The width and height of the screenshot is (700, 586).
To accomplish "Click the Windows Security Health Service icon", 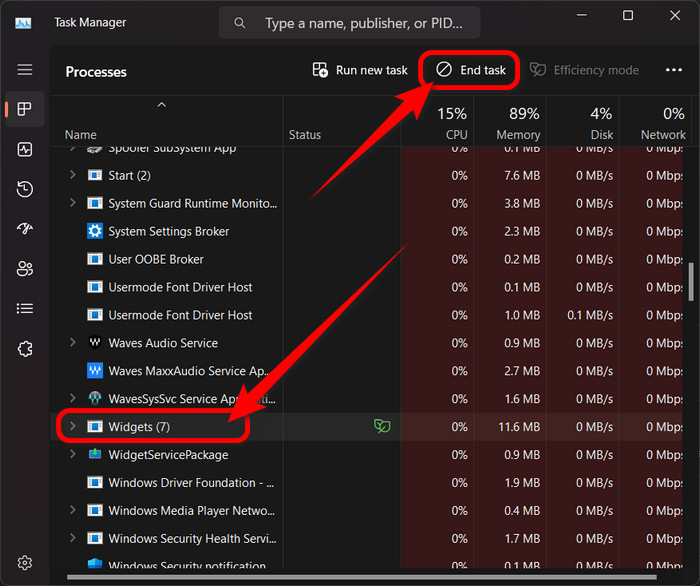I will point(95,538).
